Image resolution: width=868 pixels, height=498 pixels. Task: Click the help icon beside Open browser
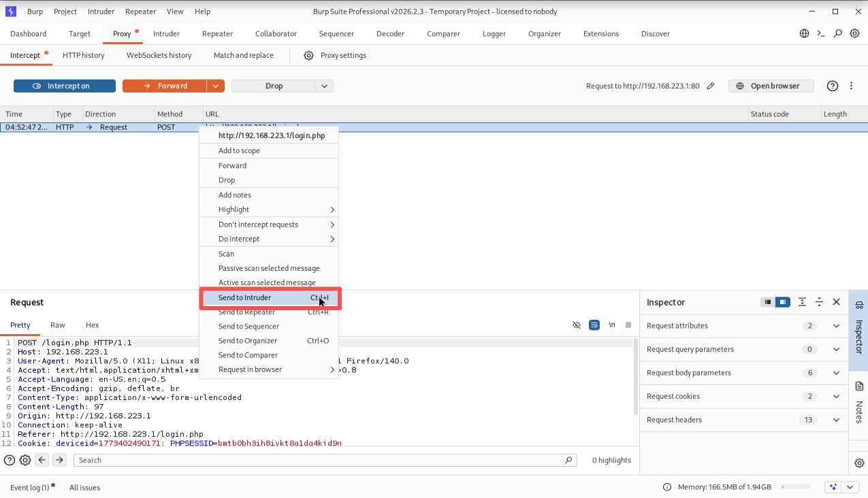832,86
